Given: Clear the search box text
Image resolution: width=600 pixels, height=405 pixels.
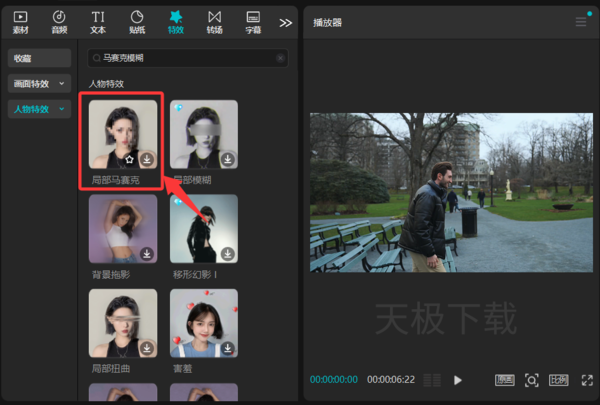Looking at the screenshot, I should click(x=280, y=59).
